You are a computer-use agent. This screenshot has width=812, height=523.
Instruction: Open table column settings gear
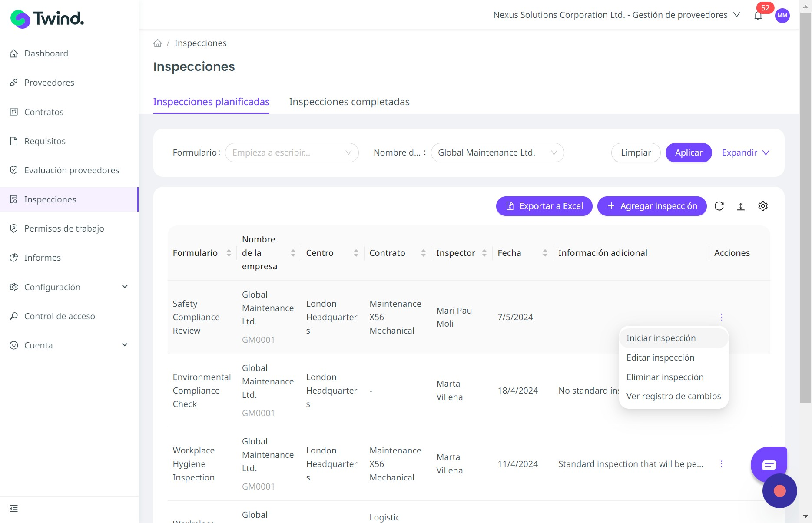click(x=763, y=206)
